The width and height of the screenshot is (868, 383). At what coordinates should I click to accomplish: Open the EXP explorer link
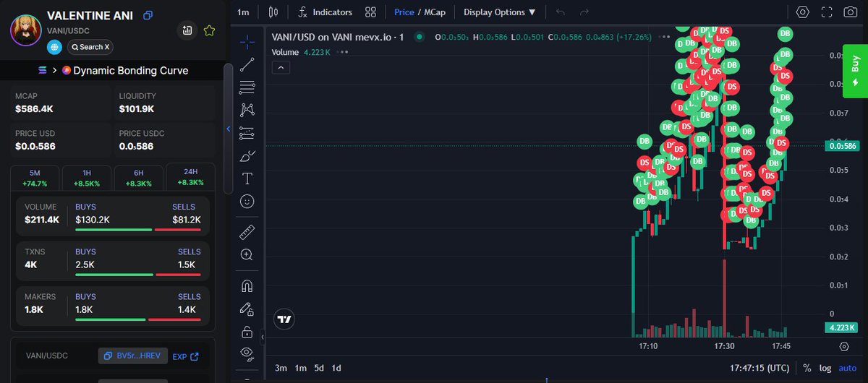185,356
